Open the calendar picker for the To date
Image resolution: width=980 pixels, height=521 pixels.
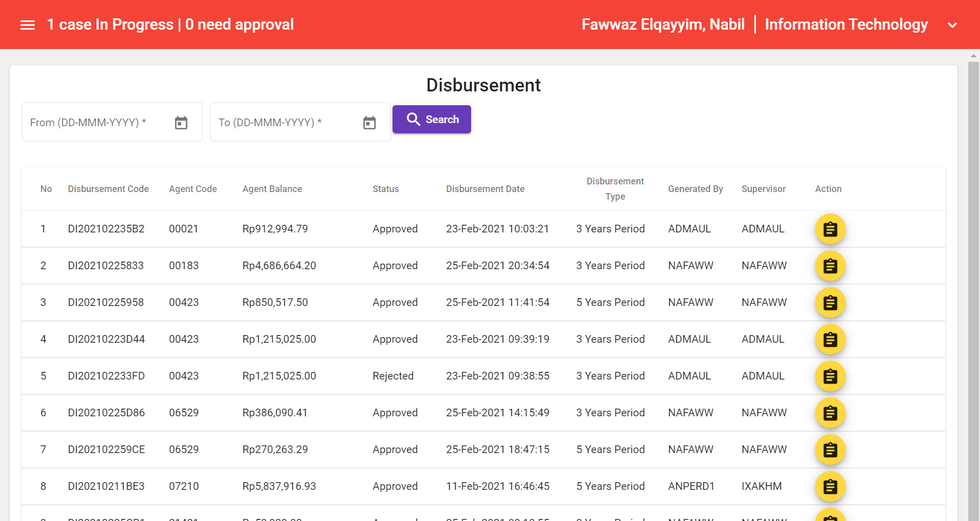pos(369,122)
